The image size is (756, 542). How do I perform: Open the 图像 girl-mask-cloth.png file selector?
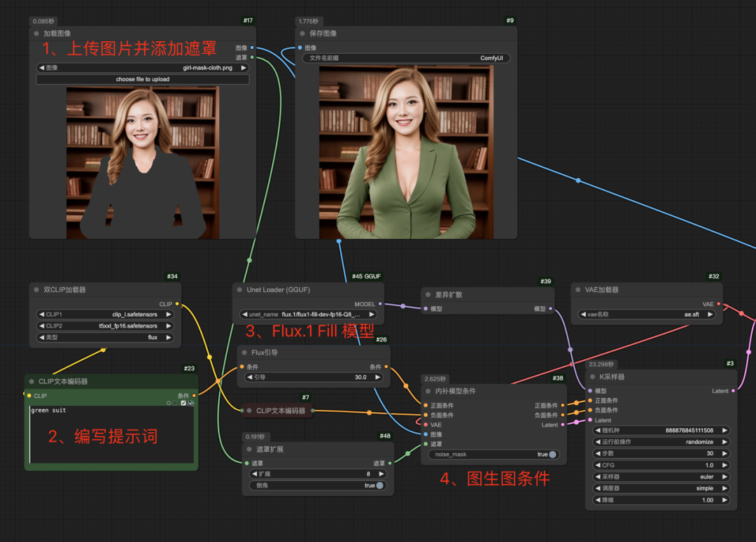[143, 68]
